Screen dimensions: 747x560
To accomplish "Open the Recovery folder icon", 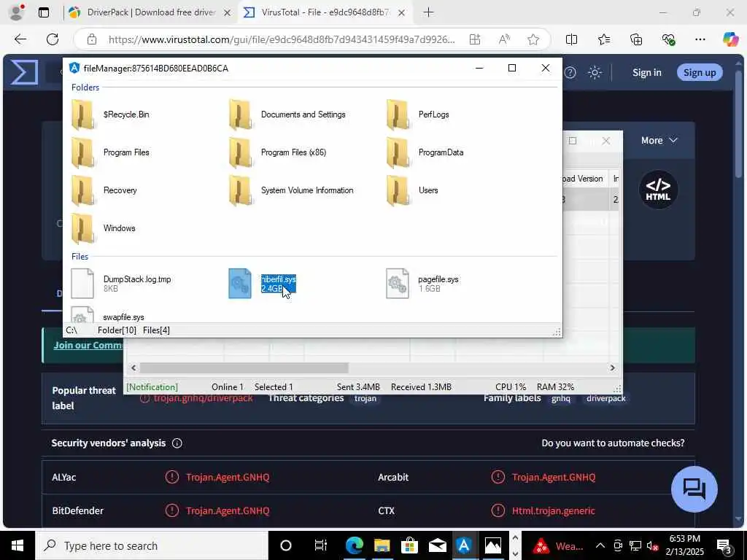I will click(83, 190).
